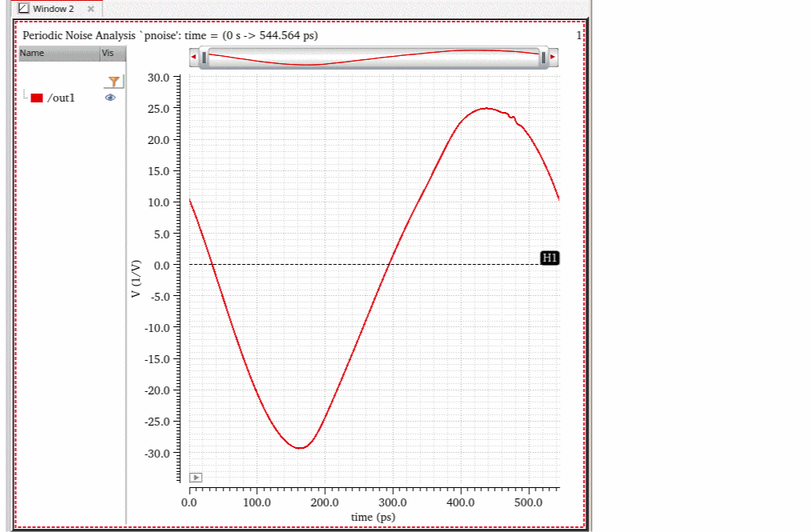
Task: Switch to the Window 2 tab
Action: (54, 9)
